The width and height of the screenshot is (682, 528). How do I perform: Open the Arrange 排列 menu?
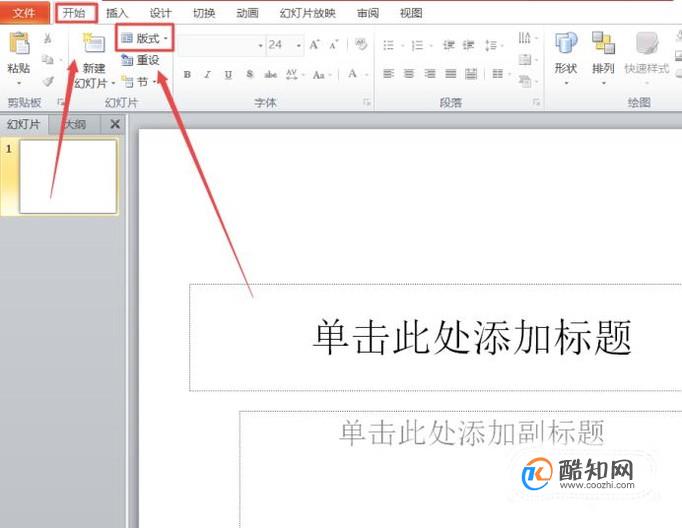click(x=603, y=58)
